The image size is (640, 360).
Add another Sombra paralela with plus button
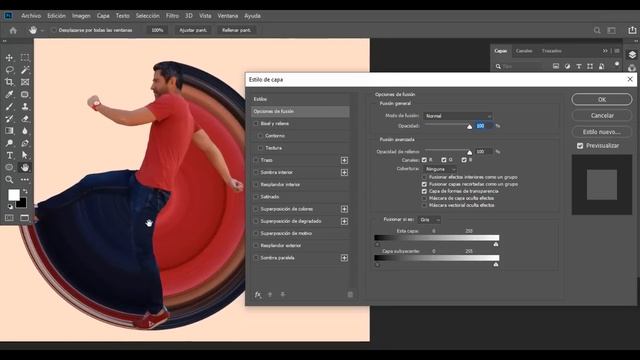pyautogui.click(x=344, y=258)
